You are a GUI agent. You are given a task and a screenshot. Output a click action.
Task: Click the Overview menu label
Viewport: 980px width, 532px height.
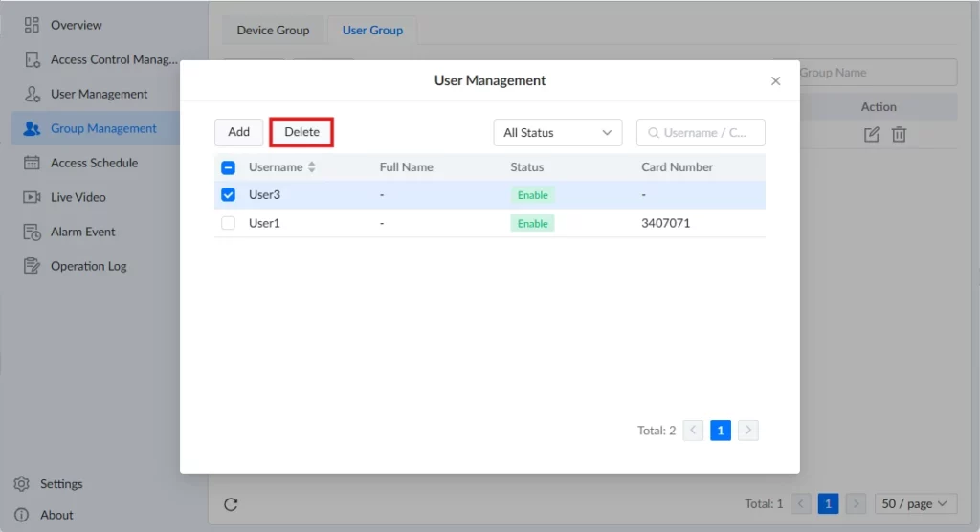pos(77,25)
